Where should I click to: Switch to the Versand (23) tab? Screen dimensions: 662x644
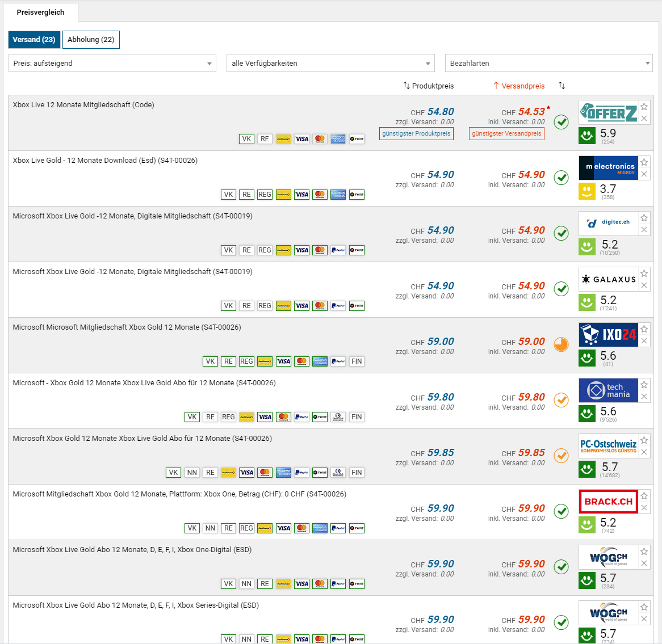point(34,40)
